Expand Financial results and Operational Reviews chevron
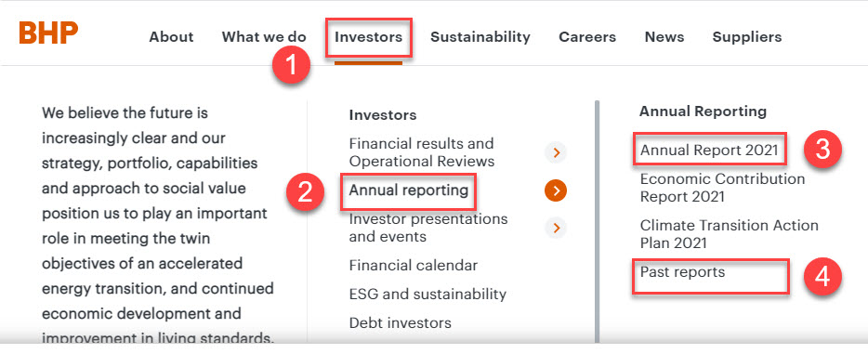The height and width of the screenshot is (354, 868). coord(556,152)
